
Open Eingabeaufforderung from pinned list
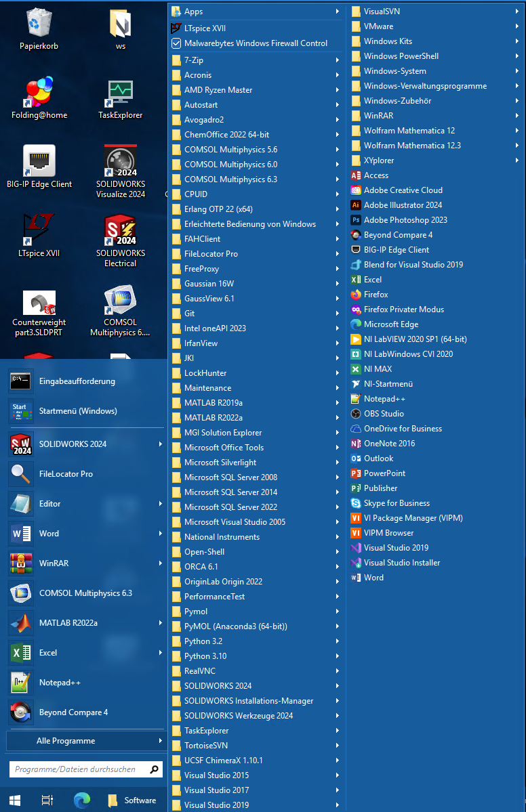point(85,382)
